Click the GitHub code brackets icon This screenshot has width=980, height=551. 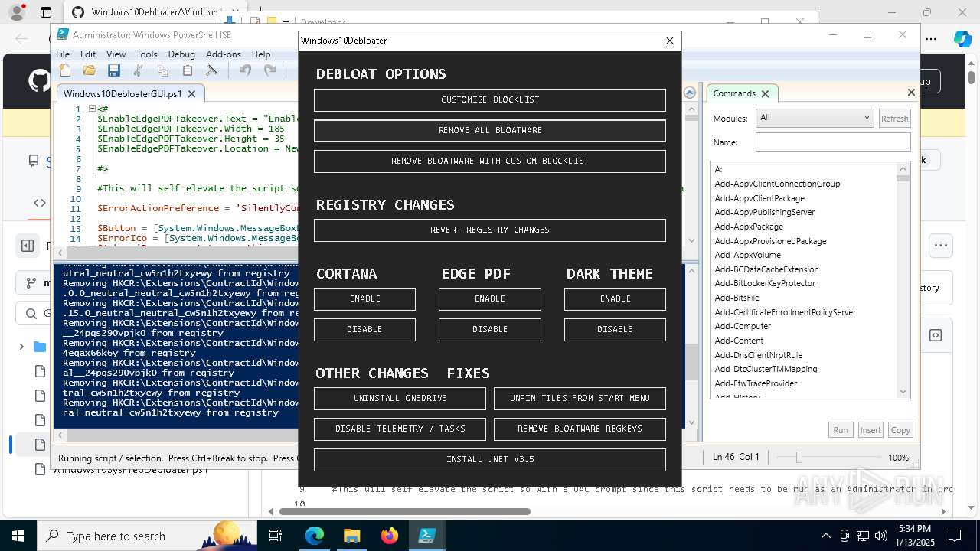[39, 203]
